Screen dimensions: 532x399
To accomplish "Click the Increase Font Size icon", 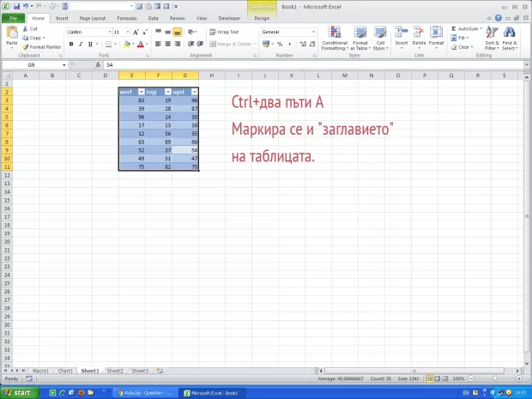I will tap(136, 33).
